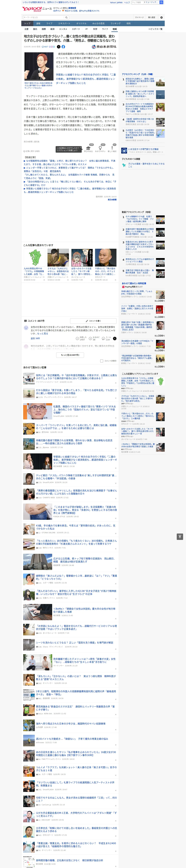Click the ログイン link
Screen dimensions: 186x868
(57, 11)
